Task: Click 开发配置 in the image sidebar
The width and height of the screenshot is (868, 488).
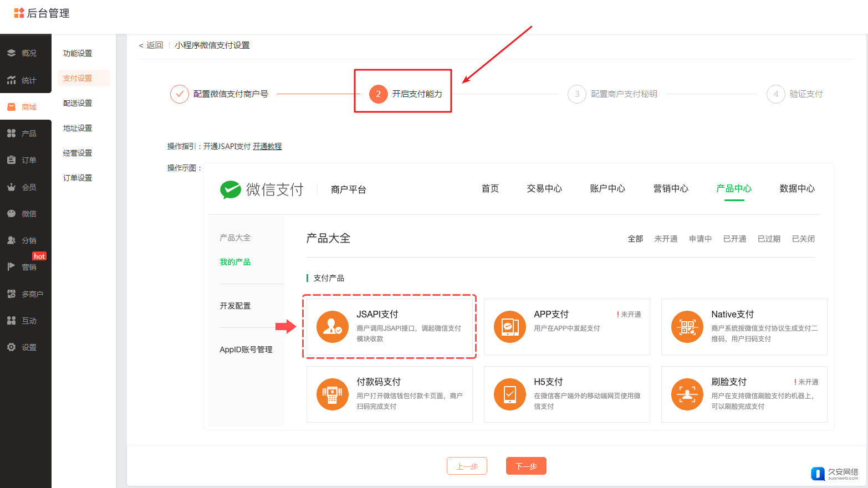Action: [x=235, y=306]
